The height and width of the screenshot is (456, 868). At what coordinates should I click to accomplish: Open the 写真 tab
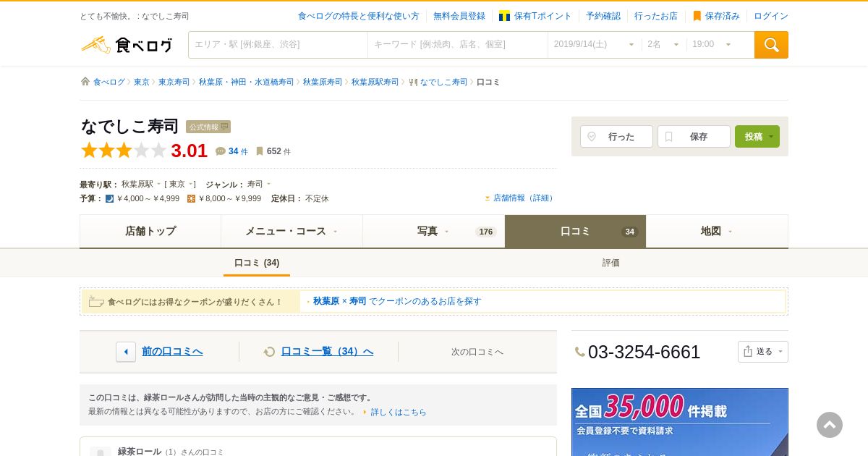(x=433, y=232)
